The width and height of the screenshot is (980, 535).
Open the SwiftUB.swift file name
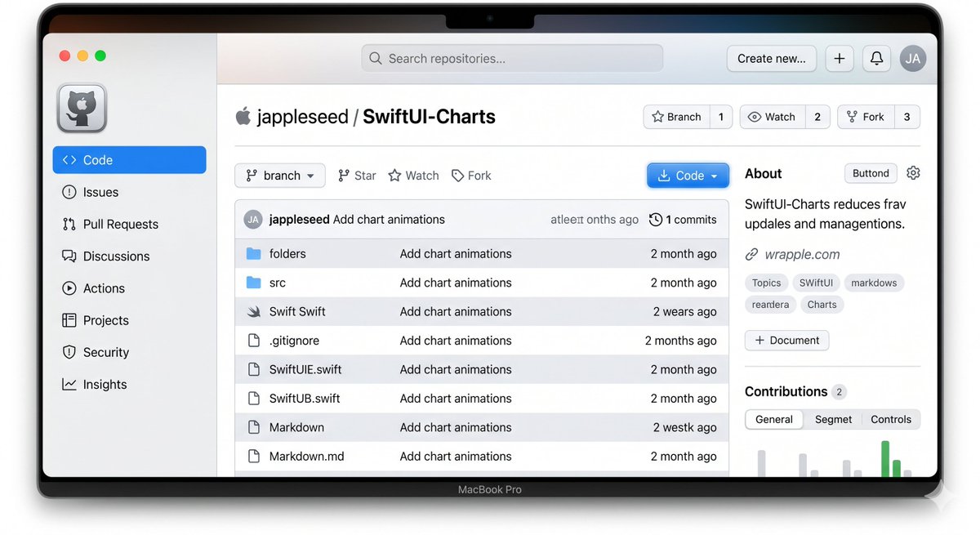305,399
